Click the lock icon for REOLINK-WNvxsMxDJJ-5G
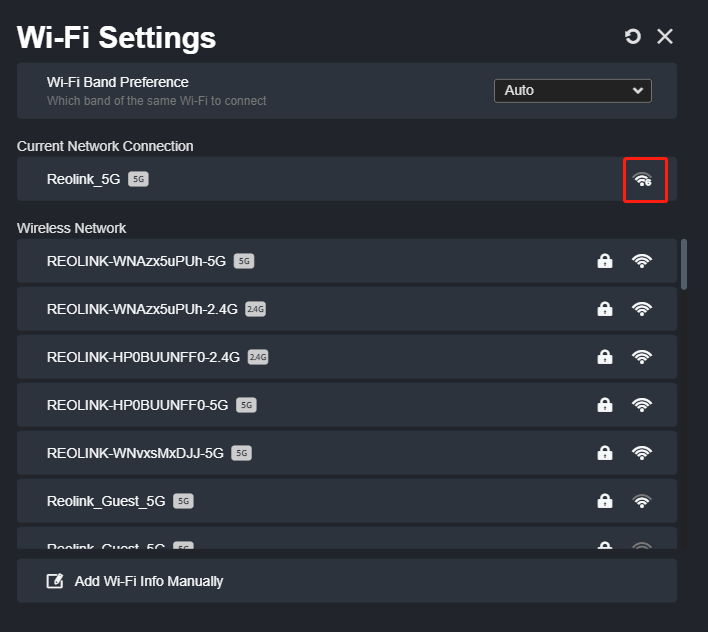Viewport: 708px width, 632px height. point(605,453)
